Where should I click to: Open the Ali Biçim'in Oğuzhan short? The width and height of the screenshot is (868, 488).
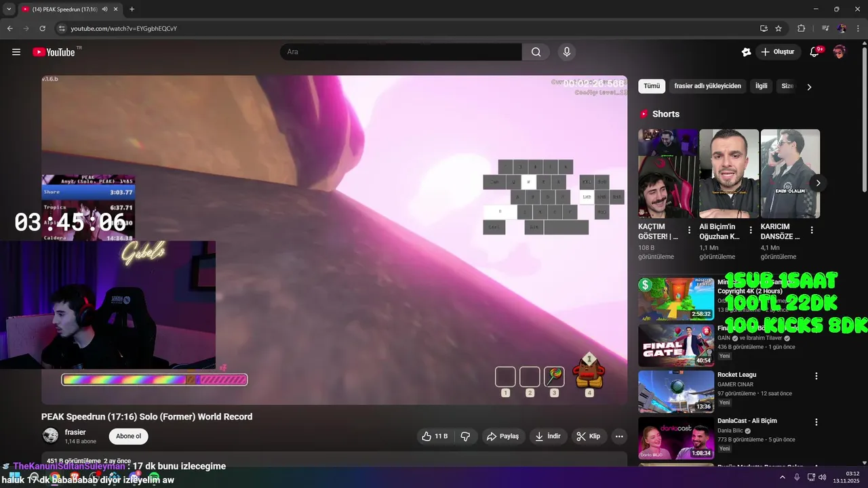[x=729, y=174]
